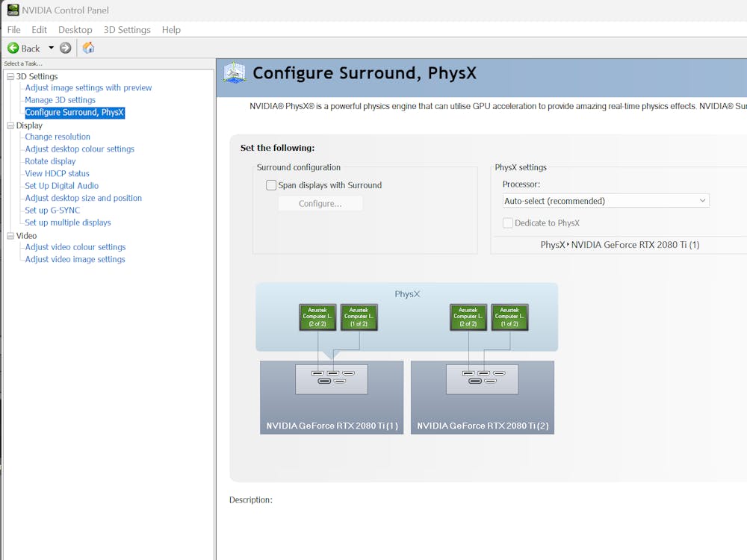Select monitor (1 of 2) on RTX 2080 Ti (2)
This screenshot has height=560, width=747.
pos(509,317)
